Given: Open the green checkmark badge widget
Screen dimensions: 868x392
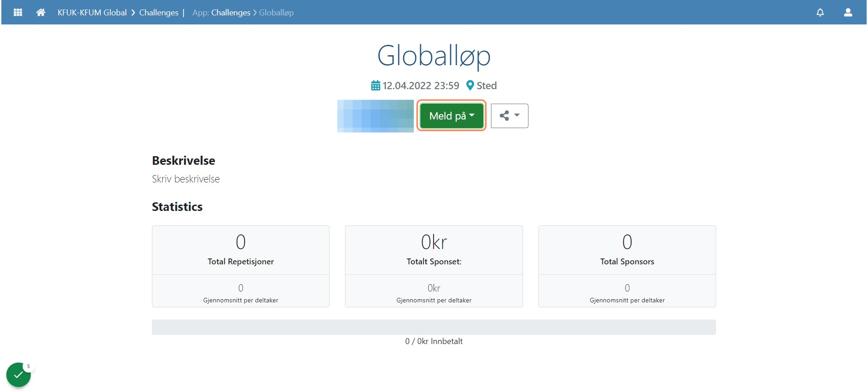Looking at the screenshot, I should (x=19, y=375).
